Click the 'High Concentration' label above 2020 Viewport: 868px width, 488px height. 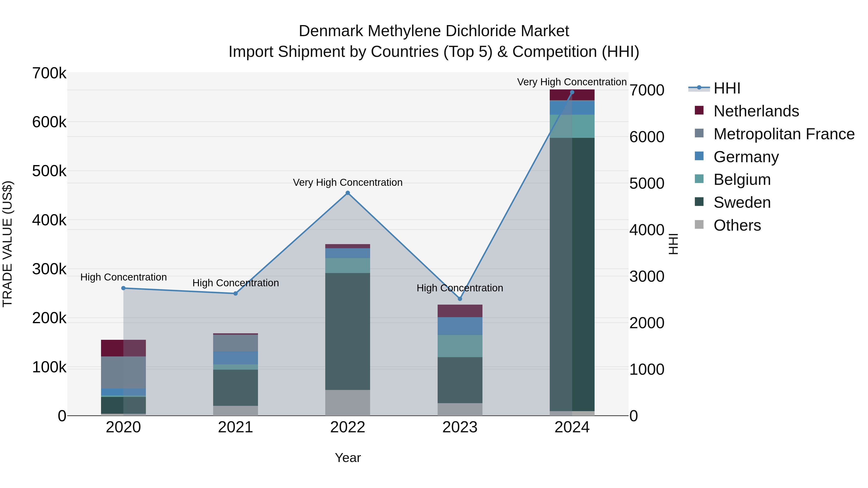tap(123, 277)
